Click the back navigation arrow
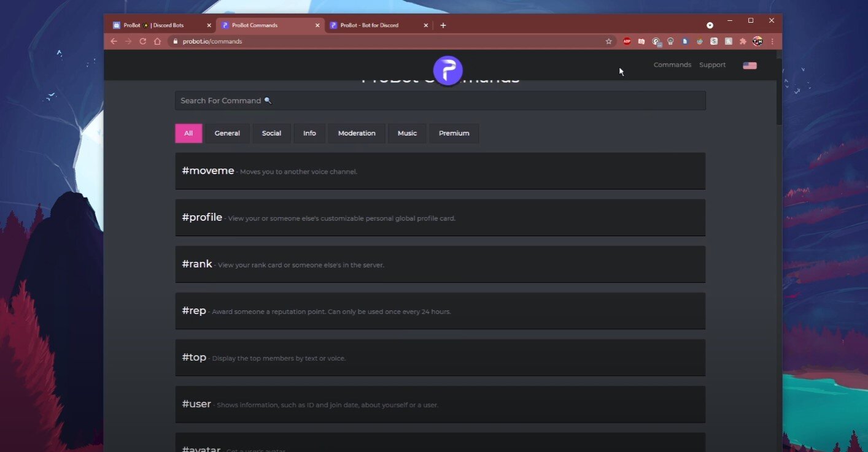868x452 pixels. tap(114, 41)
